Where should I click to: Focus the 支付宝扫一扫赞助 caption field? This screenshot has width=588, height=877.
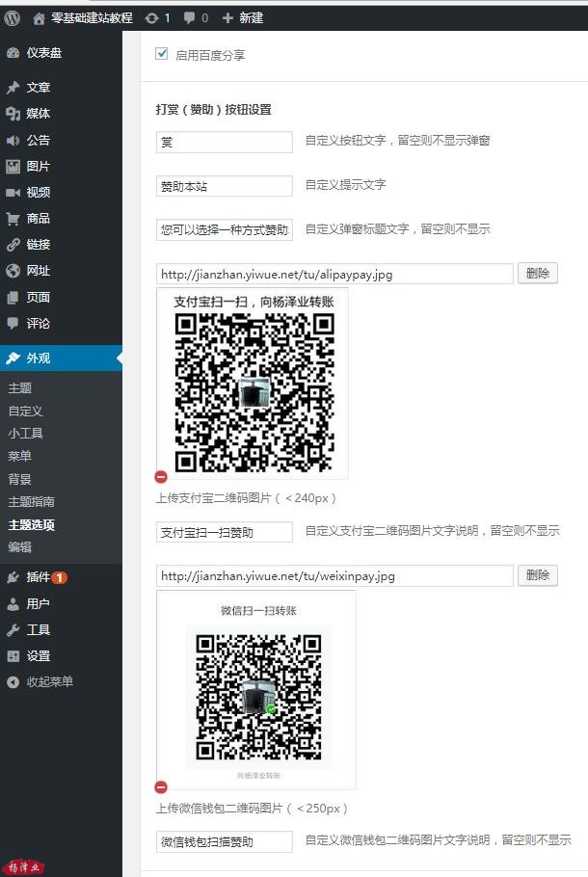[225, 532]
